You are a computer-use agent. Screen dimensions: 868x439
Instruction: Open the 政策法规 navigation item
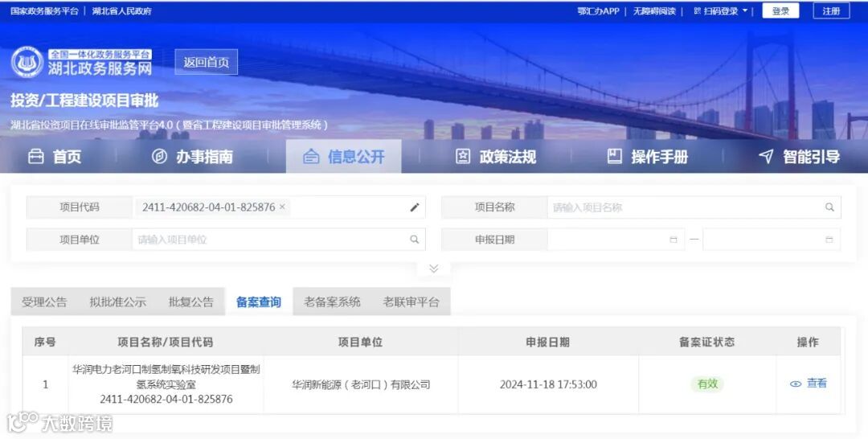click(495, 157)
